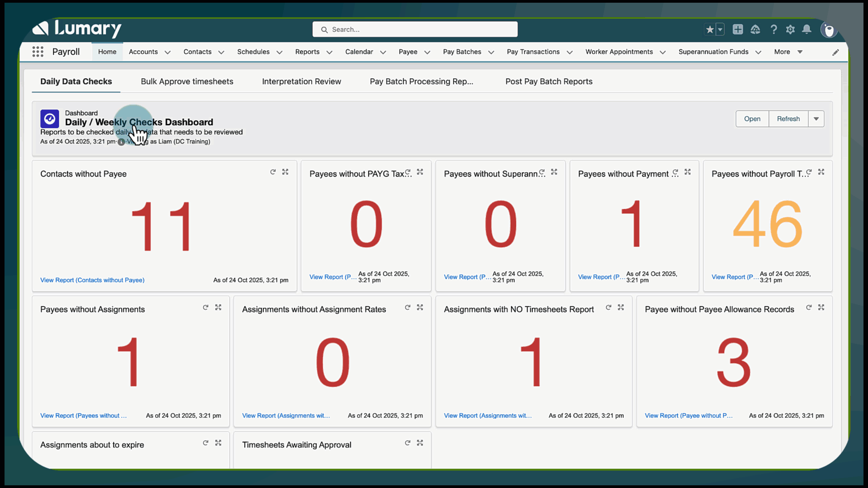
Task: Click the edit navigation pencil icon
Action: 835,52
